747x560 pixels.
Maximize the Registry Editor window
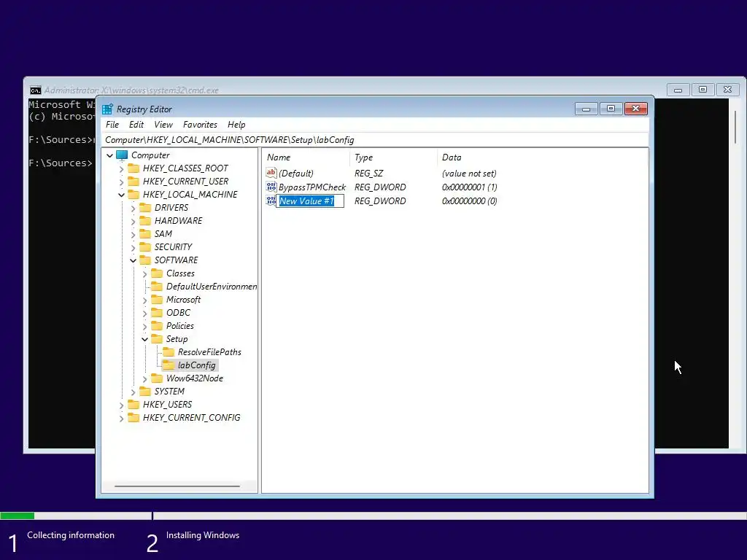[x=611, y=109]
